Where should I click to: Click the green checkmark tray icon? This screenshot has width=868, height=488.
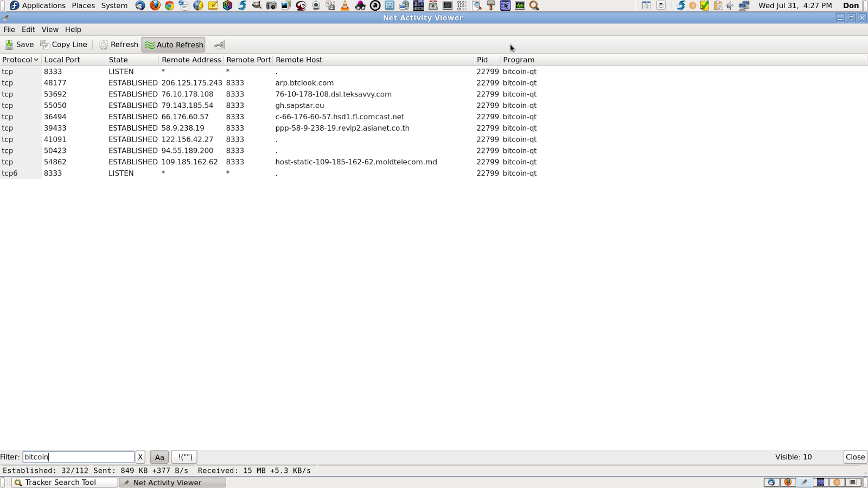click(x=705, y=5)
